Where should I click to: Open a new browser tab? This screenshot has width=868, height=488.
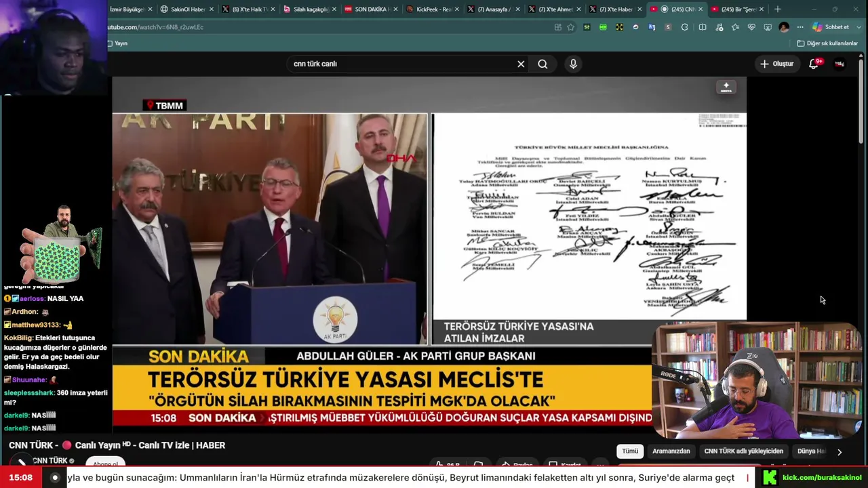coord(778,9)
